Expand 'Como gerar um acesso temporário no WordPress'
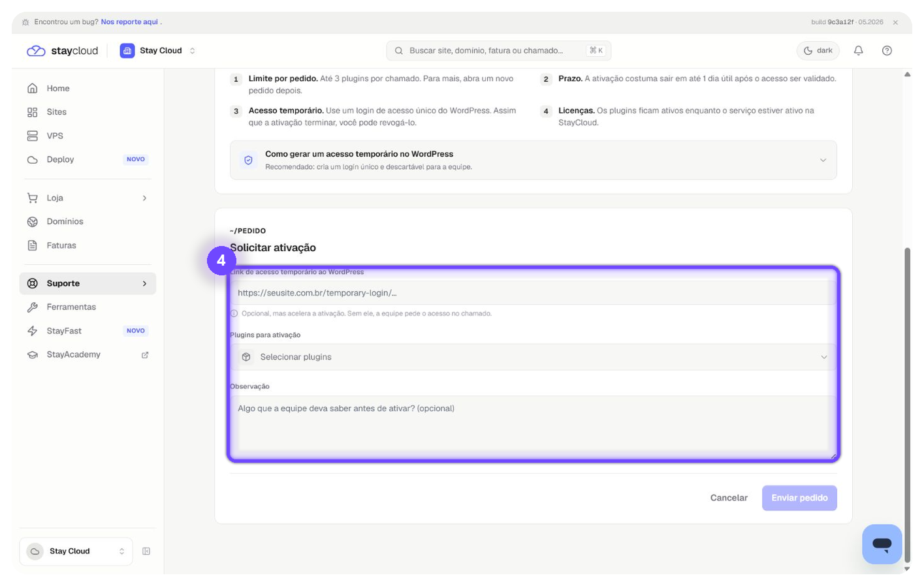Screen dimensions: 924x586 pos(534,160)
